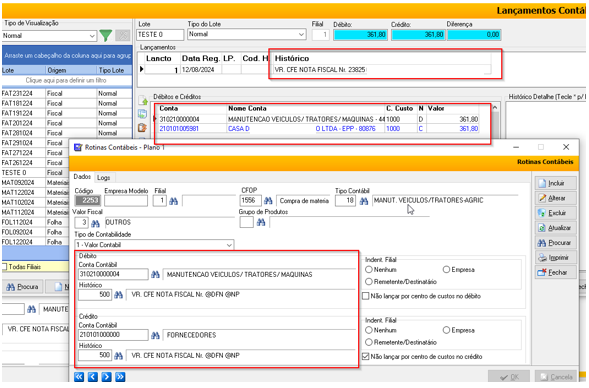This screenshot has height=388, width=589.
Task: Click the Procura button in the main window
Action: [23, 287]
